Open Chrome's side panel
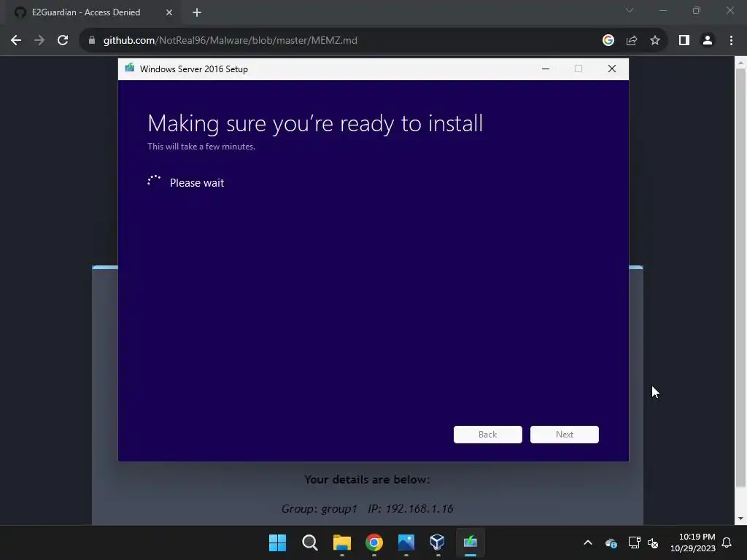The image size is (747, 560). (x=684, y=41)
